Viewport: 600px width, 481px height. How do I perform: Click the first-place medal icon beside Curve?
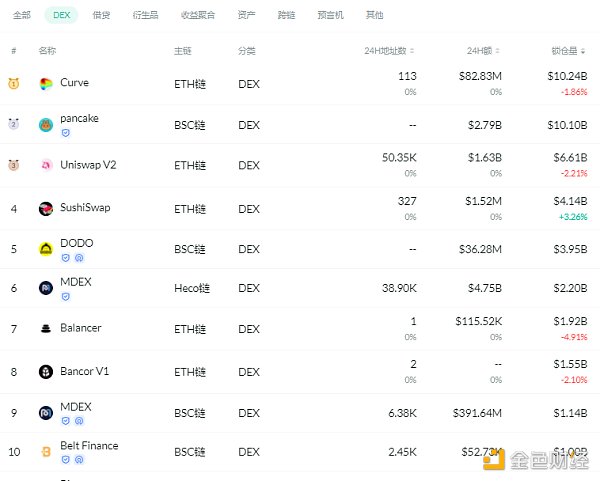(x=14, y=84)
